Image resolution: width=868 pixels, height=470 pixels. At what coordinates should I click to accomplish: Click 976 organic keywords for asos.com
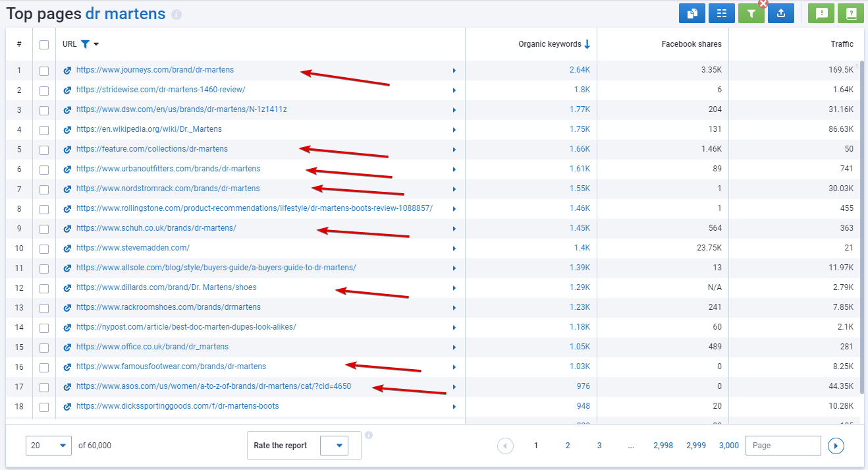click(x=583, y=386)
